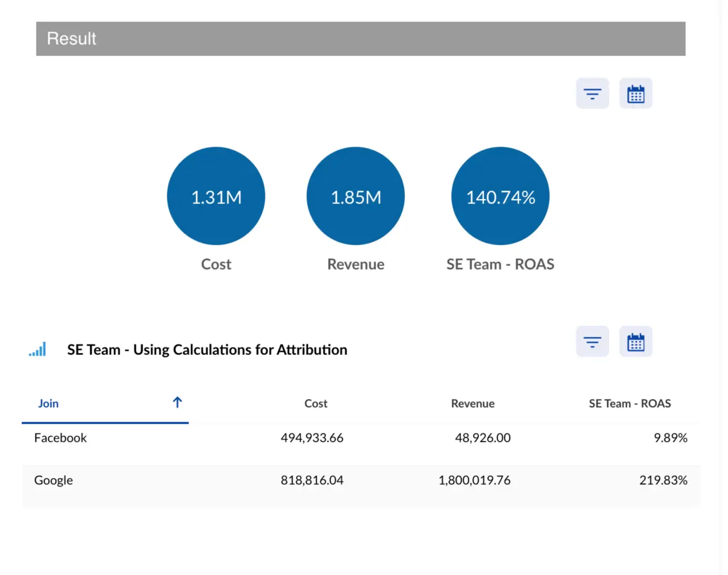
Task: Open calendar icon beside Attribution table title
Action: pos(635,342)
